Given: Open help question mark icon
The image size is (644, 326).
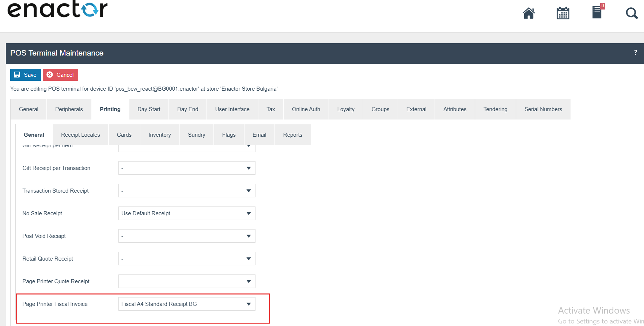Looking at the screenshot, I should tap(636, 53).
